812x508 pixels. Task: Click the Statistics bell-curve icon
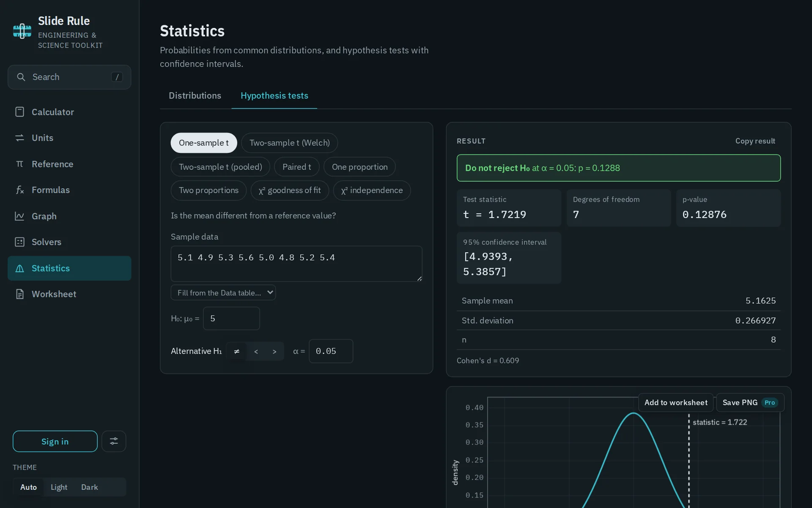19,268
